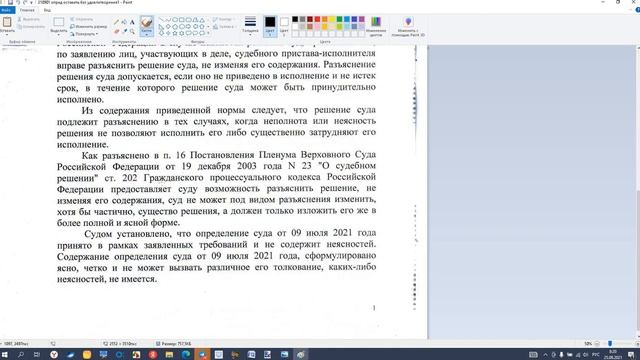Open the Edge browser taskbar icon
This screenshot has width=640, height=360.
186,354
